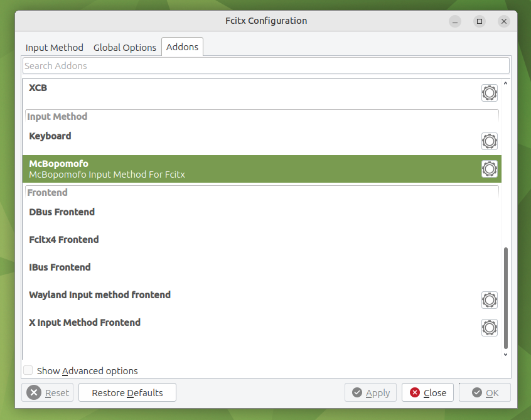Screen dimensions: 531x420
Task: Toggle Show Advanced options checkbox
Action: pos(28,370)
